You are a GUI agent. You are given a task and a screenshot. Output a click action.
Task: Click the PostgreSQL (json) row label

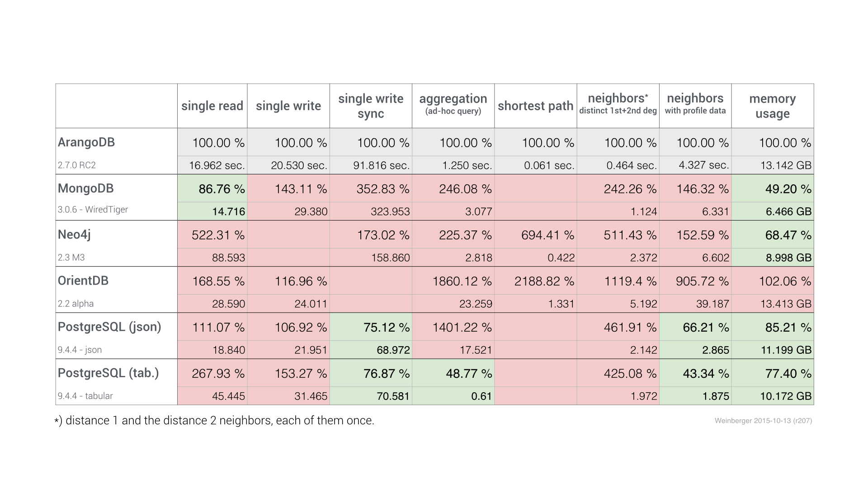point(109,327)
